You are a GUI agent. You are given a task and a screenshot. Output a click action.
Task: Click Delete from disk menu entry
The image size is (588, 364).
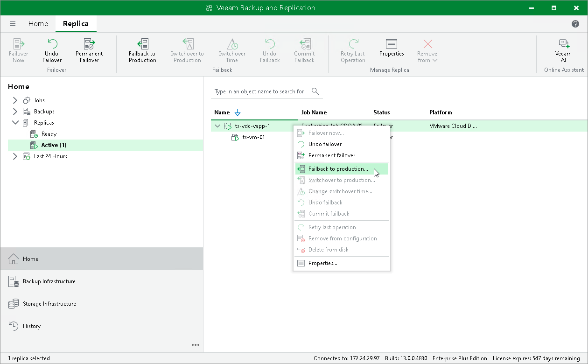pos(342,250)
